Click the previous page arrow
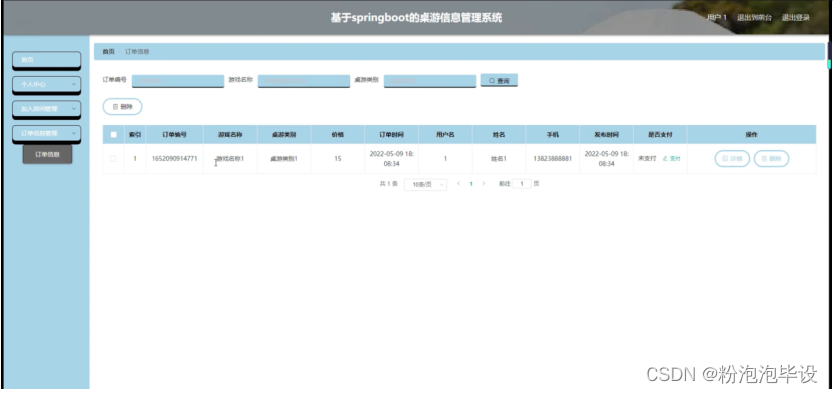Image resolution: width=833 pixels, height=393 pixels. (458, 184)
